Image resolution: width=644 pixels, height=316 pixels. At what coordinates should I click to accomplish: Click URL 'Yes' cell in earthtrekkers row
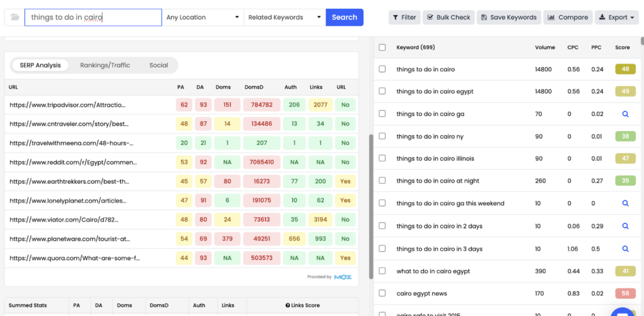(x=345, y=181)
